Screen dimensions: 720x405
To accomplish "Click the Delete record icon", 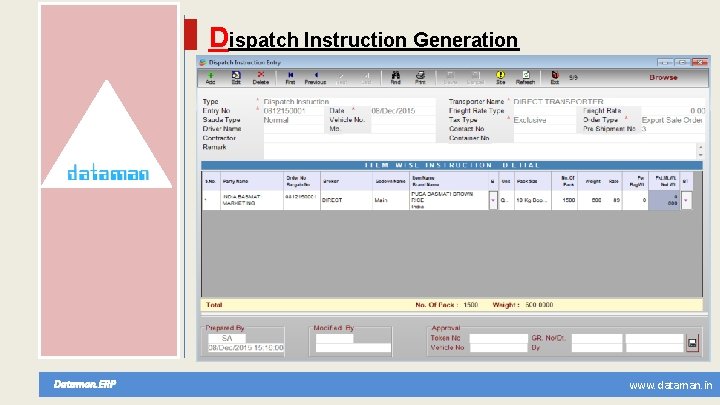I will point(260,78).
